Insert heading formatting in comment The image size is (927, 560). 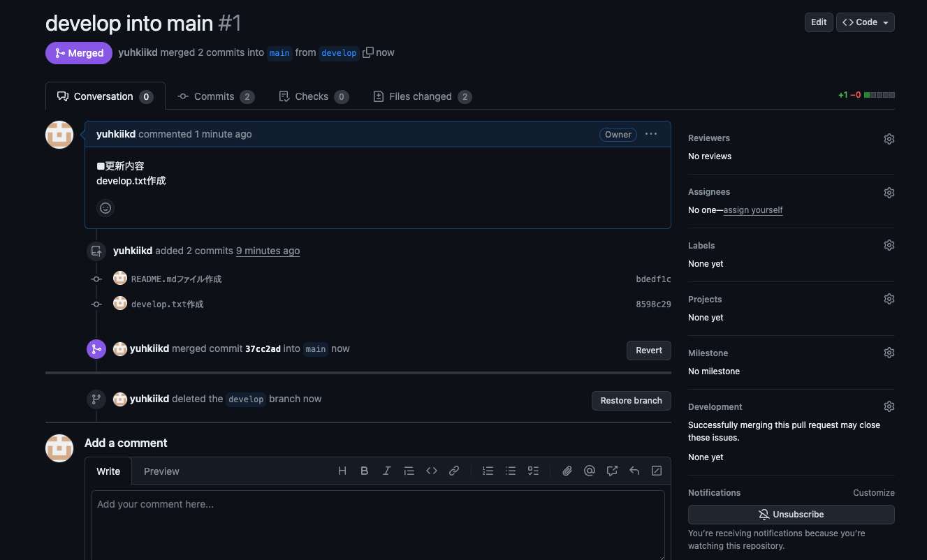point(342,471)
